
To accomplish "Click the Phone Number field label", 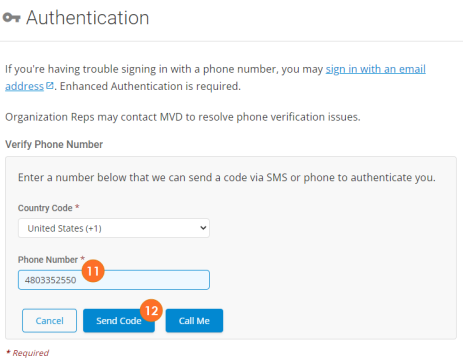I will [48, 260].
